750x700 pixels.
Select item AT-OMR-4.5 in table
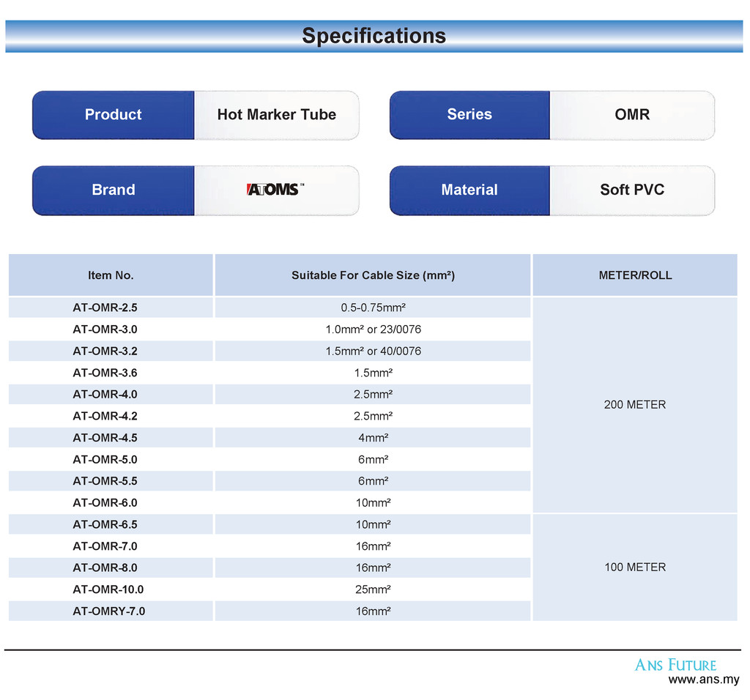pos(105,438)
